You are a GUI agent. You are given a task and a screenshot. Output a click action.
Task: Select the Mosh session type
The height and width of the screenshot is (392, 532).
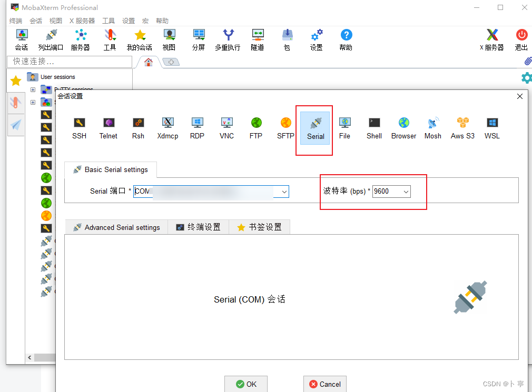(x=433, y=128)
